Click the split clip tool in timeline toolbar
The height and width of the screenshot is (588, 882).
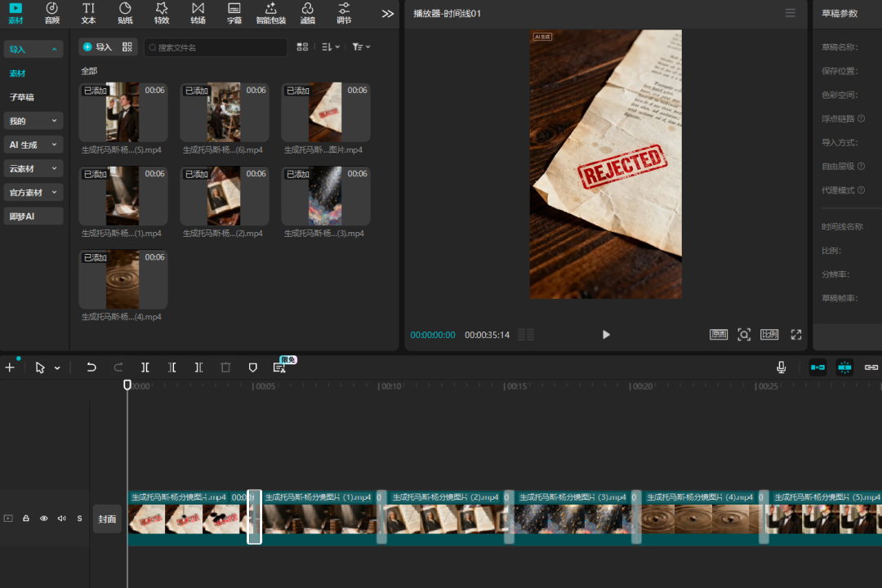click(x=145, y=367)
